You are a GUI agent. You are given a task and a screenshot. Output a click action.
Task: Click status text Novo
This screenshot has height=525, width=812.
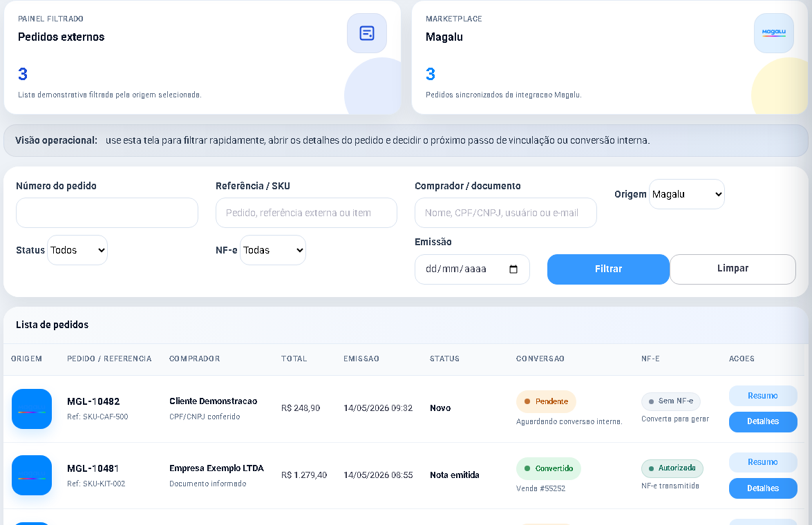440,408
